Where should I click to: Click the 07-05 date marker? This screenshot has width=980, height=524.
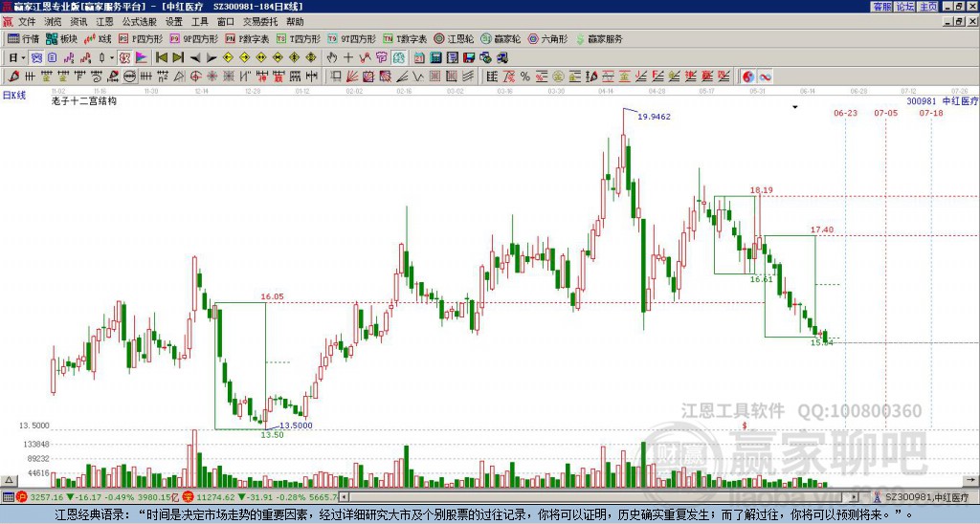pyautogui.click(x=885, y=113)
